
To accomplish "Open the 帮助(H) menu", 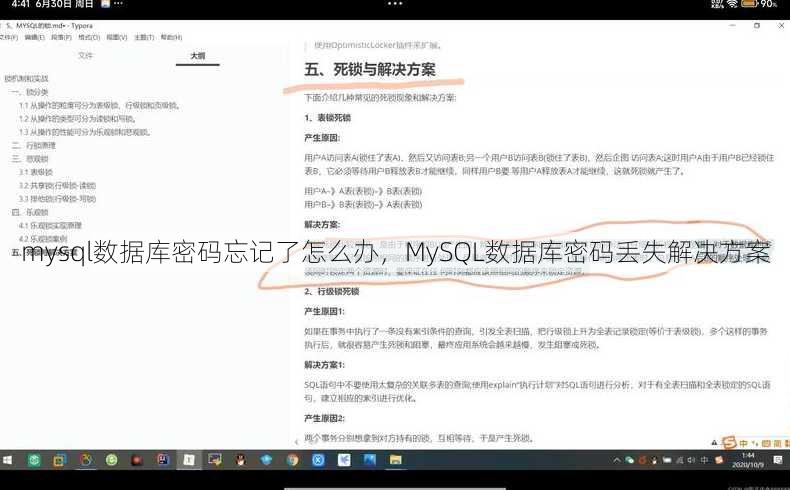I will click(x=171, y=37).
